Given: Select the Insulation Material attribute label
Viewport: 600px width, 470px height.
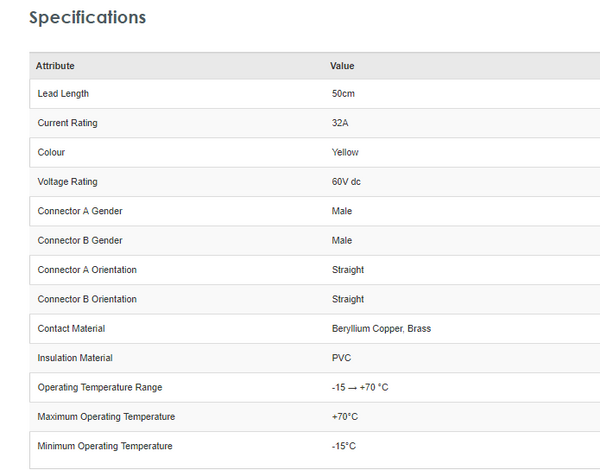Looking at the screenshot, I should pos(77,358).
